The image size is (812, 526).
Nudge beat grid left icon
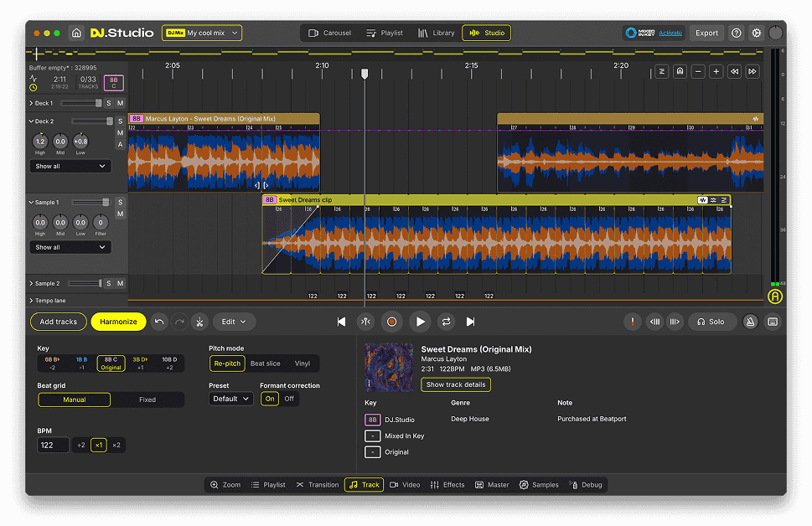[x=655, y=322]
